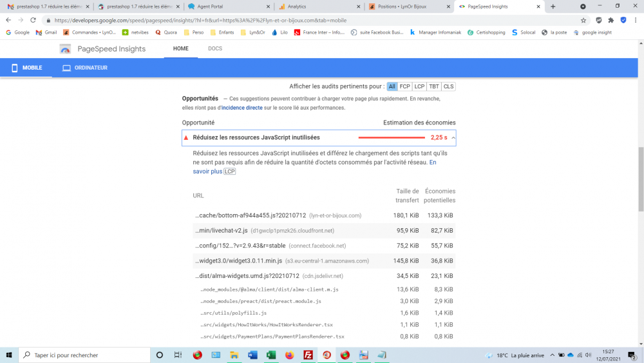Viewport: 644px width, 363px height.
Task: Bookmark this page with the star icon
Action: point(583,20)
